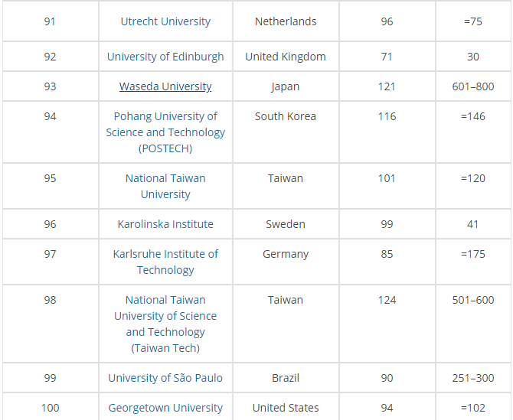The image size is (513, 420).
Task: Visit the University of São Paulo link
Action: click(x=165, y=378)
